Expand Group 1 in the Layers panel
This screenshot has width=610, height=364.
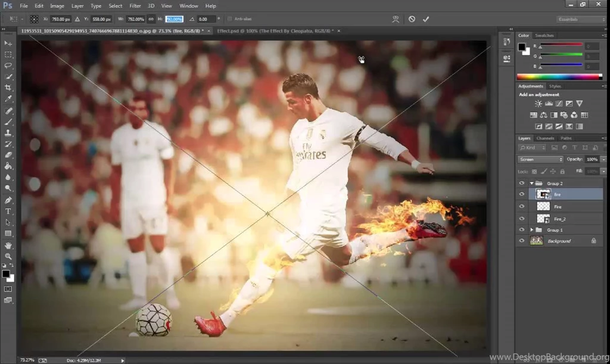point(532,229)
